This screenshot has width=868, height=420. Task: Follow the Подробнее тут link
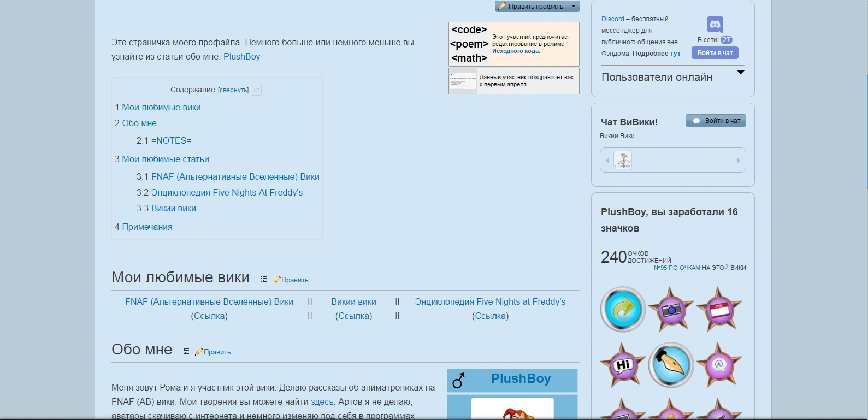(x=675, y=54)
